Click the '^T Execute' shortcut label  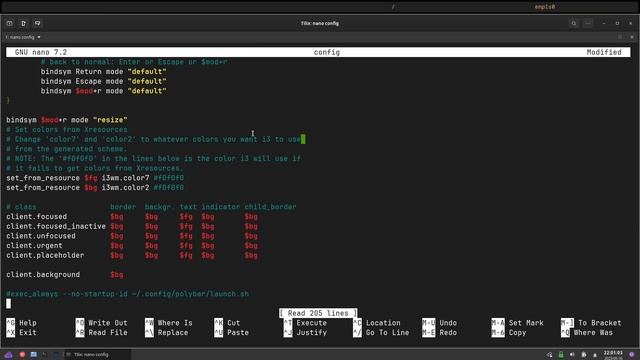(305, 323)
